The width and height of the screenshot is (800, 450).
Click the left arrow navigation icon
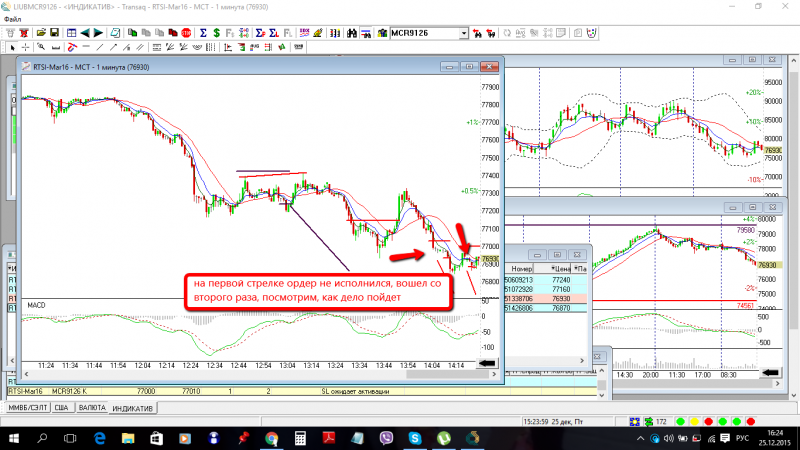pyautogui.click(x=85, y=33)
